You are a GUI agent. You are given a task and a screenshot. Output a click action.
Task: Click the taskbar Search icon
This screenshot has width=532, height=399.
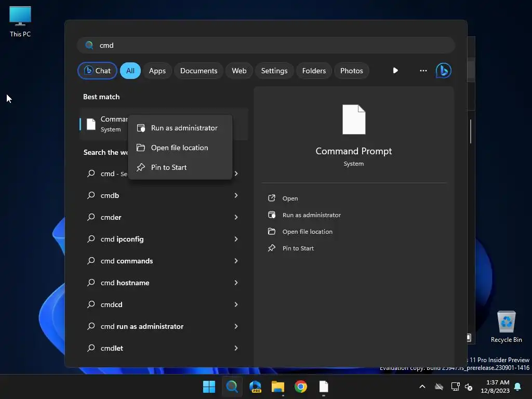(x=232, y=387)
